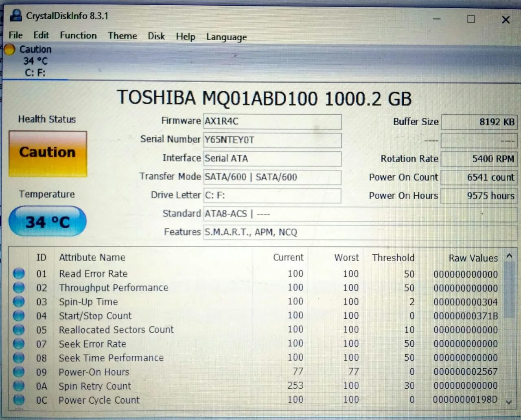The image size is (521, 420).
Task: Click the status dot for Spin Retry Count
Action: pyautogui.click(x=19, y=386)
